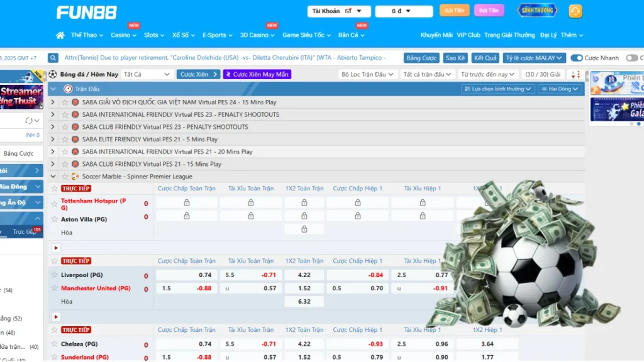Image resolution: width=644 pixels, height=362 pixels.
Task: Collapse the Trận Đấu section header
Action: tap(53, 89)
